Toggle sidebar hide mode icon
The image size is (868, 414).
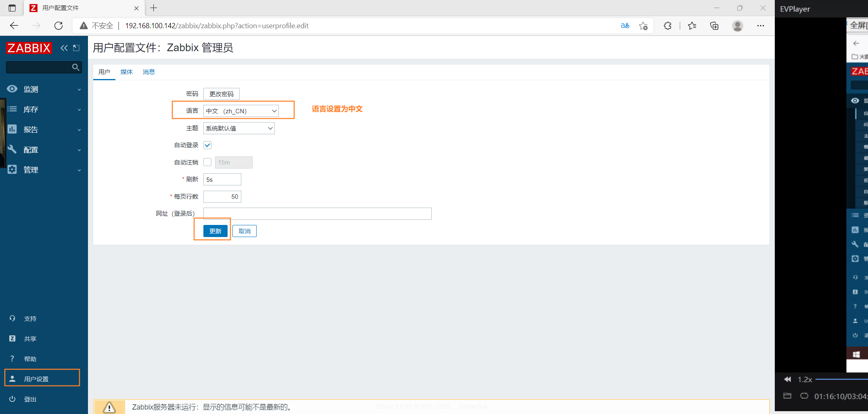pos(76,48)
